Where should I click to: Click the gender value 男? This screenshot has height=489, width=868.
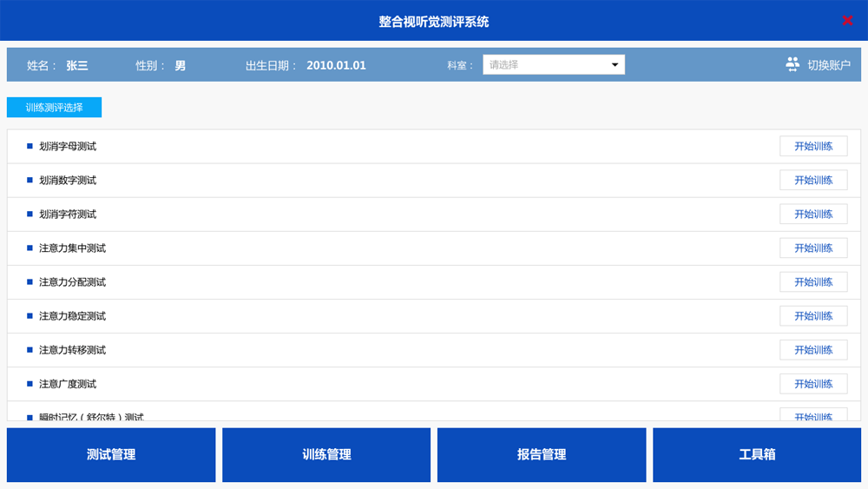pyautogui.click(x=180, y=65)
